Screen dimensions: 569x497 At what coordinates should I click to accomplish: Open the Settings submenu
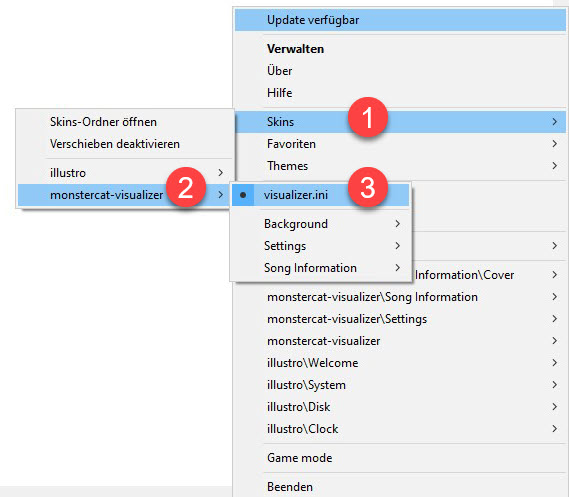[320, 246]
